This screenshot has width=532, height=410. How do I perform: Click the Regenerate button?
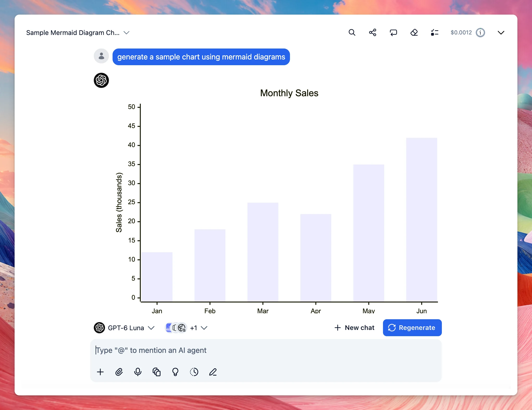[x=412, y=328]
